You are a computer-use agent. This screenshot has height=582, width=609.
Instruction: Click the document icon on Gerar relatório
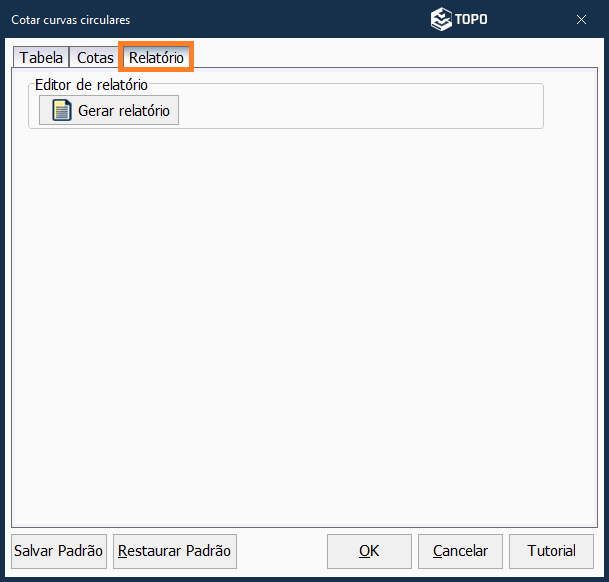tap(62, 111)
